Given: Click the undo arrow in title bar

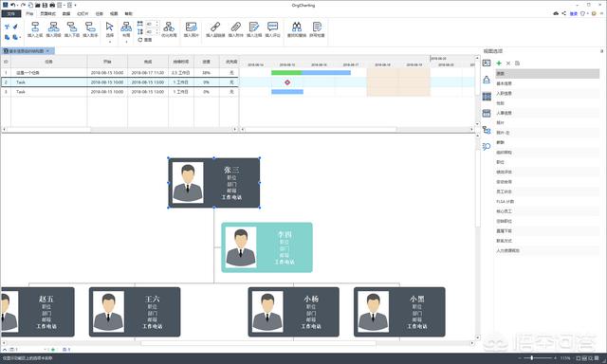Looking at the screenshot, I should [x=12, y=5].
